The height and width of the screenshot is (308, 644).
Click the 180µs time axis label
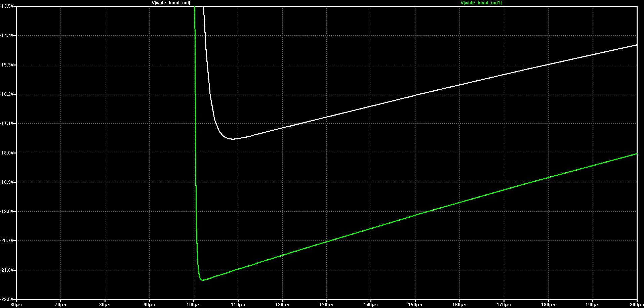tap(548, 305)
